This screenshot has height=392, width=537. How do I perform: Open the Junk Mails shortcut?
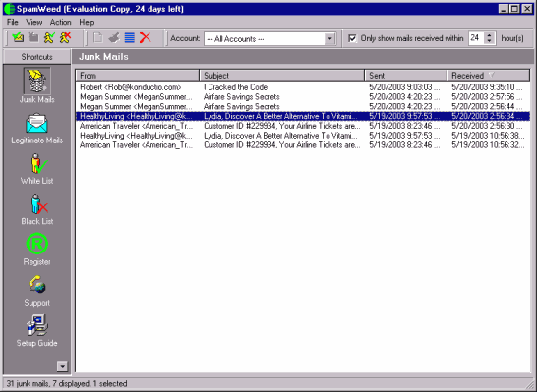pyautogui.click(x=37, y=85)
